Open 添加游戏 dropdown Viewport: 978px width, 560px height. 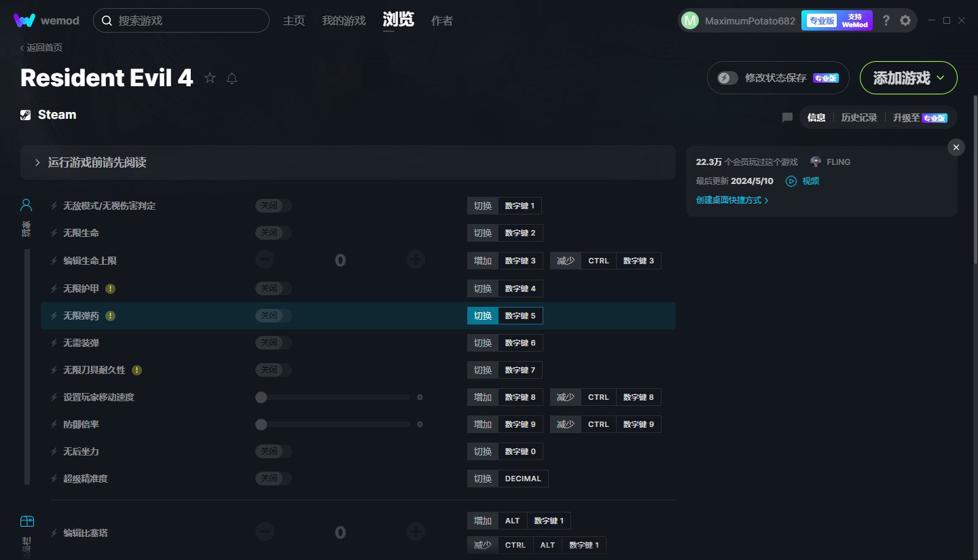pyautogui.click(x=909, y=78)
